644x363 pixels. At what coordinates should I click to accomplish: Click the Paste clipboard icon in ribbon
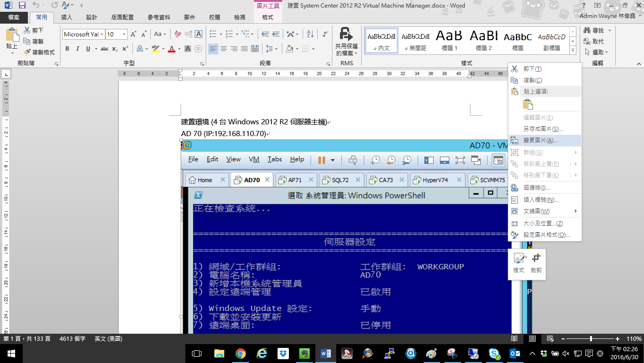pos(12,35)
